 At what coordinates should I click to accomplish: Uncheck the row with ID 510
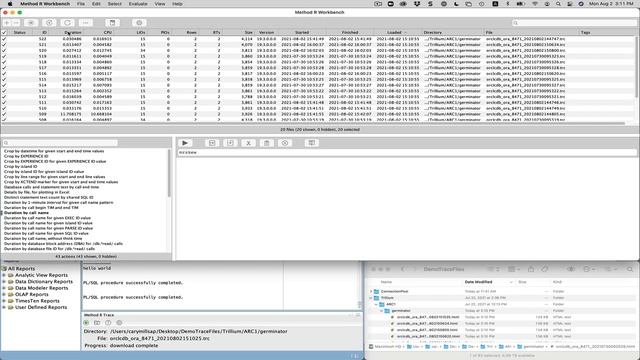click(4, 108)
